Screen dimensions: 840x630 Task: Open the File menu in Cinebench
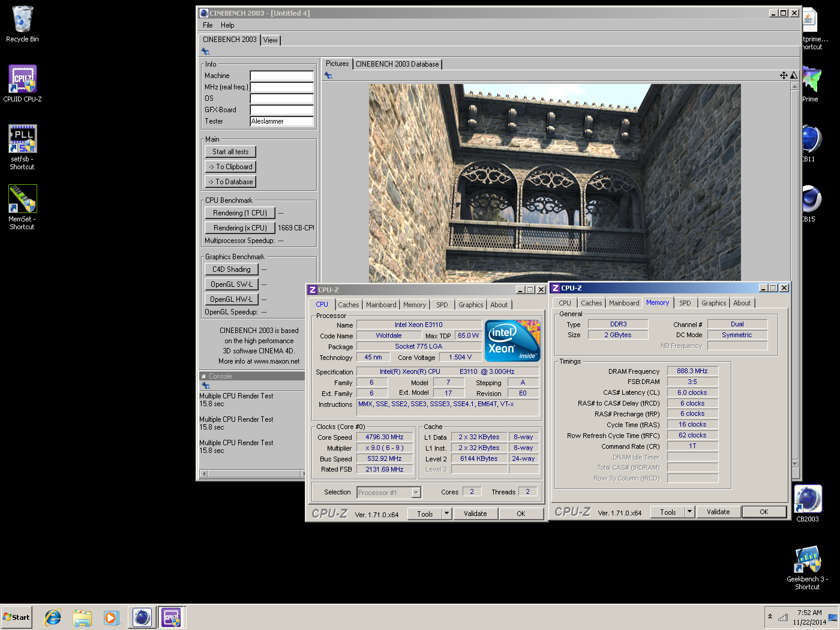click(x=208, y=25)
